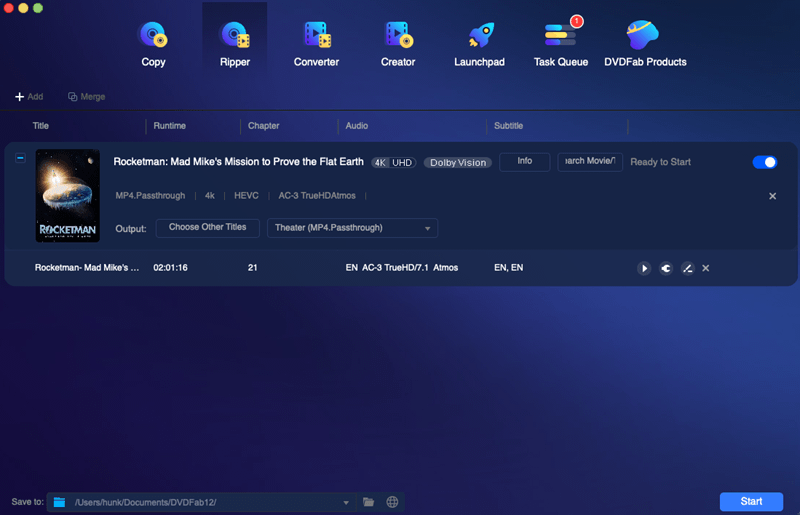Click the blue Start button
The height and width of the screenshot is (515, 800).
point(751,502)
